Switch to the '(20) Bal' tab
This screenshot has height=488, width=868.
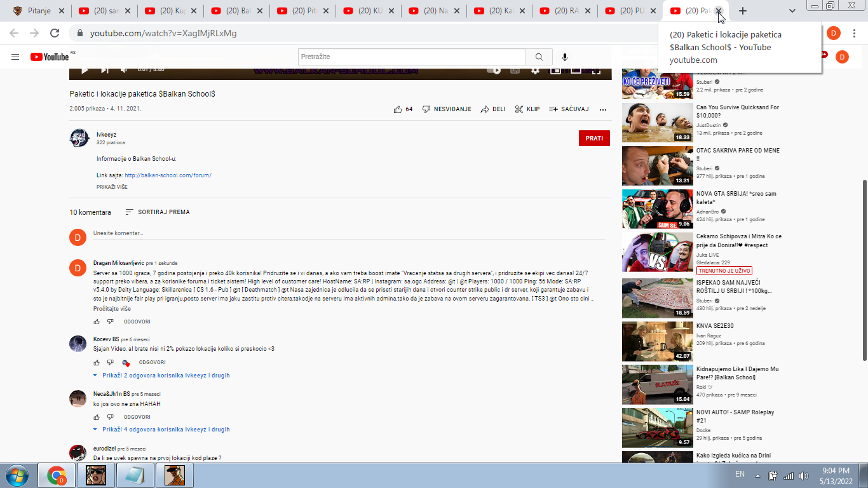coord(236,11)
